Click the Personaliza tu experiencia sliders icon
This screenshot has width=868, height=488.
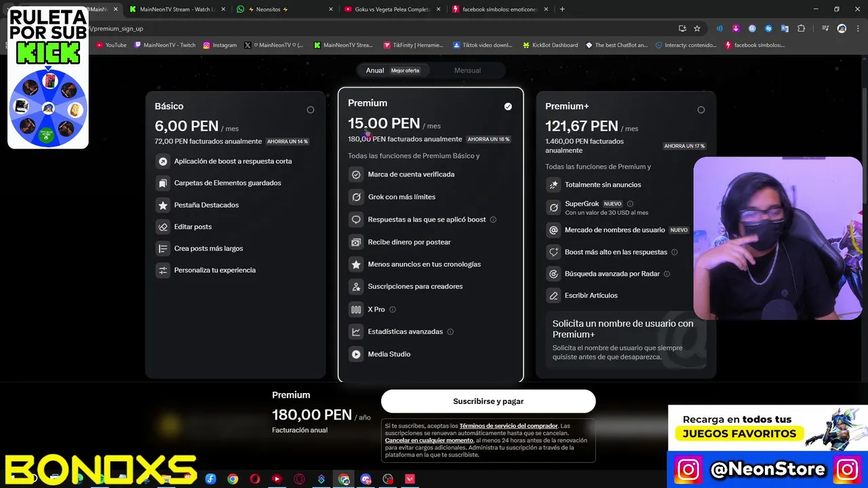(x=163, y=270)
